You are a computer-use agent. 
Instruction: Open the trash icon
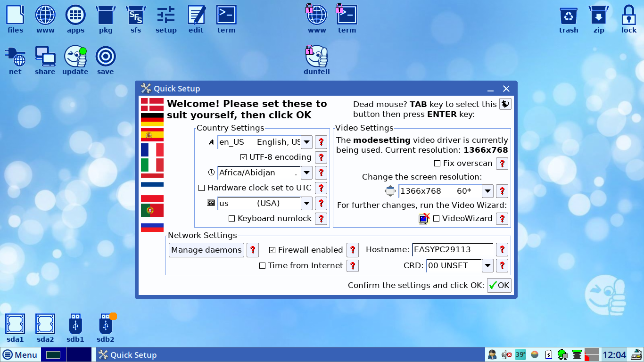click(x=569, y=19)
